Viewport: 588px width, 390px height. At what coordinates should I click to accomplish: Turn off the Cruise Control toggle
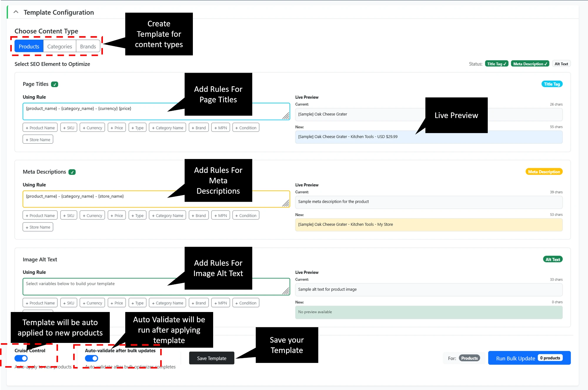pyautogui.click(x=21, y=358)
